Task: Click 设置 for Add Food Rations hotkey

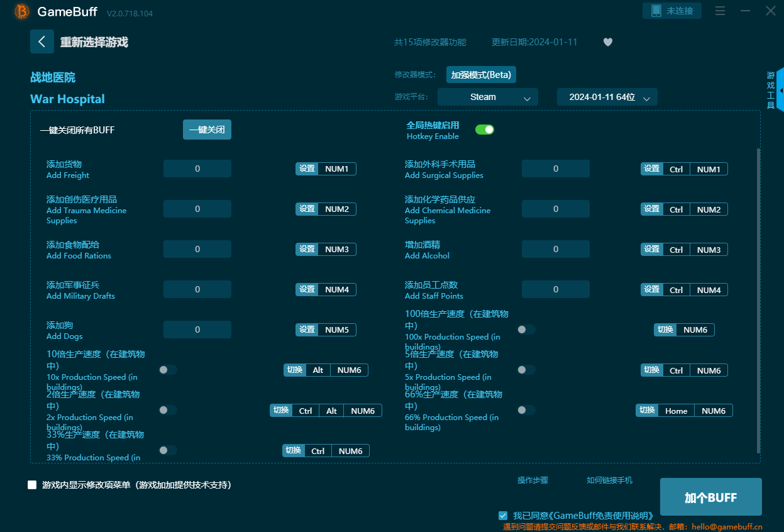Action: (x=307, y=249)
